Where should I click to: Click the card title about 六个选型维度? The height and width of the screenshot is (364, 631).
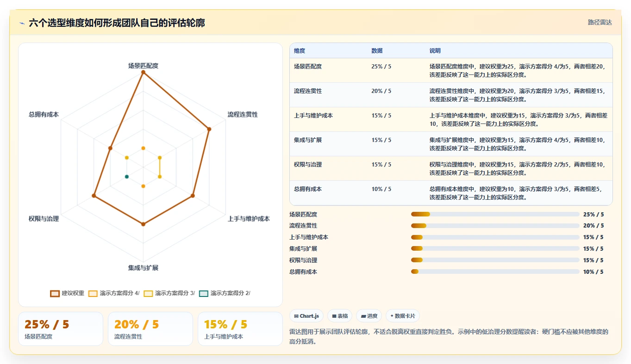coord(117,23)
